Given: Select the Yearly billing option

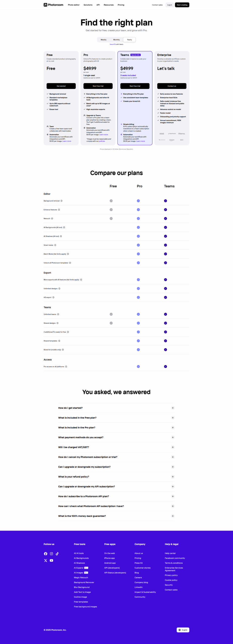Looking at the screenshot, I should click(129, 40).
